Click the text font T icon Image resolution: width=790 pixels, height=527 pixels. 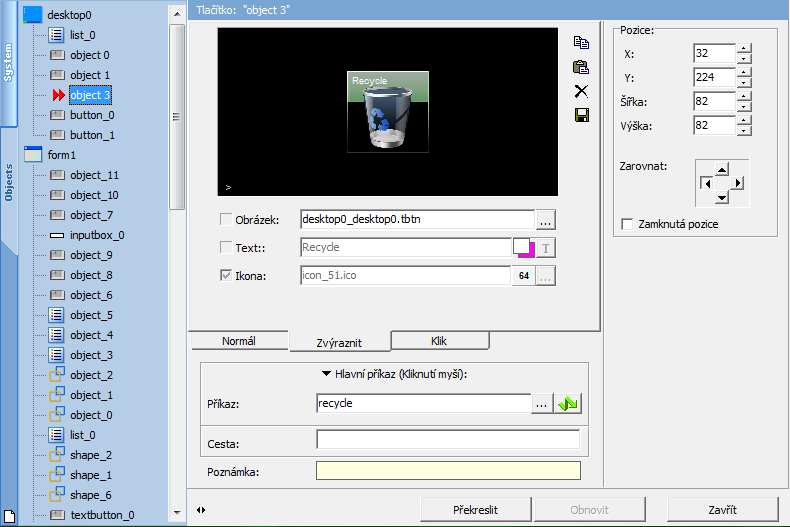coord(546,248)
